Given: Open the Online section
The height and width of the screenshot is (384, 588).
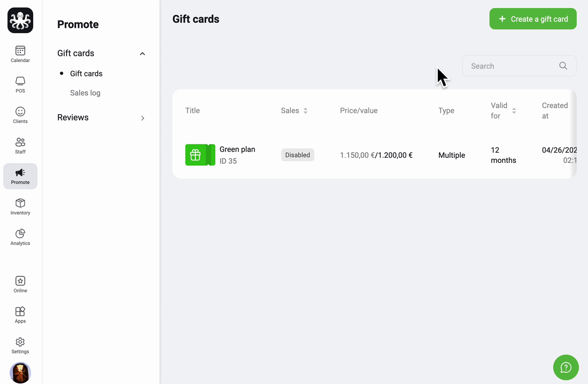Looking at the screenshot, I should pyautogui.click(x=20, y=285).
